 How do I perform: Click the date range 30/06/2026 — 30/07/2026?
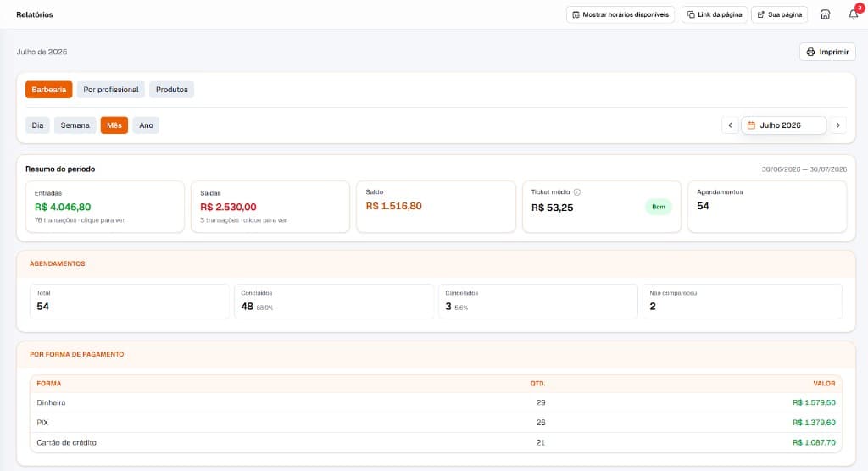pos(804,169)
